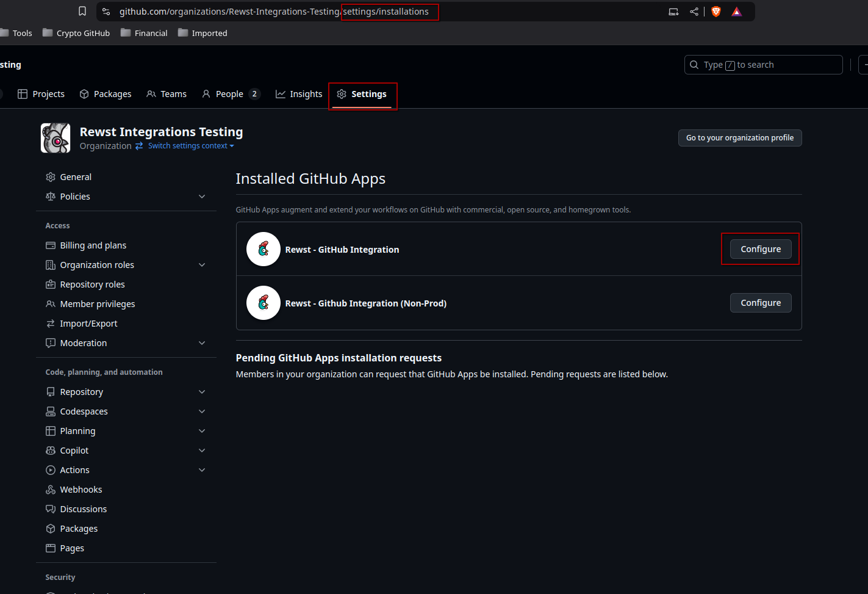
Task: Open the Crypto GitHub bookmarks folder
Action: click(x=76, y=33)
